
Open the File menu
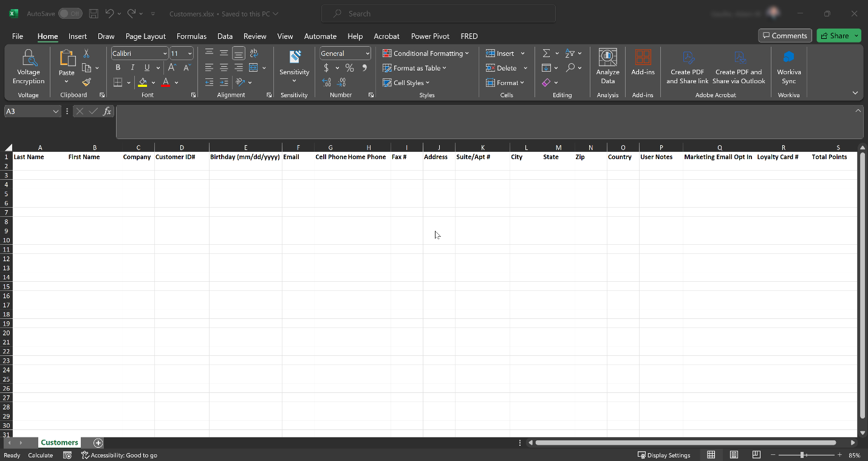pos(18,36)
